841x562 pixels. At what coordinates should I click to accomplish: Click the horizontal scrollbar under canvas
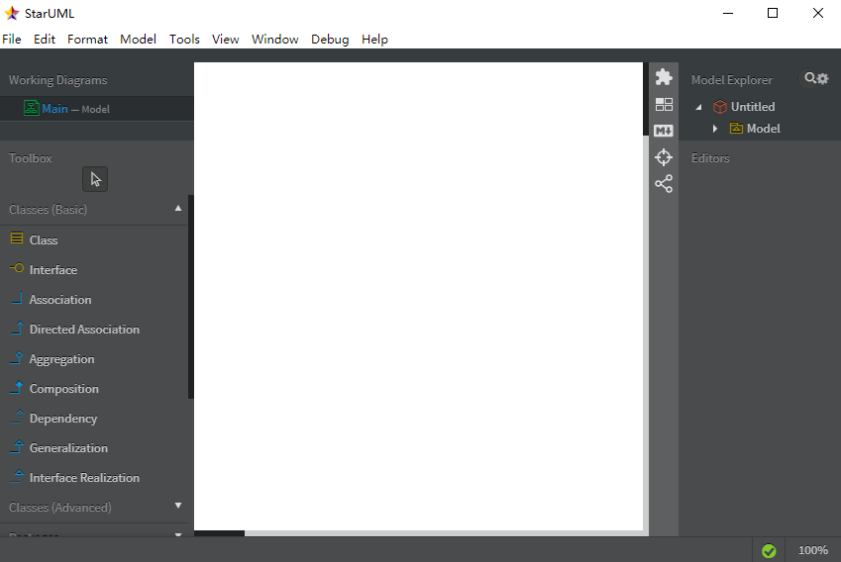pyautogui.click(x=219, y=533)
